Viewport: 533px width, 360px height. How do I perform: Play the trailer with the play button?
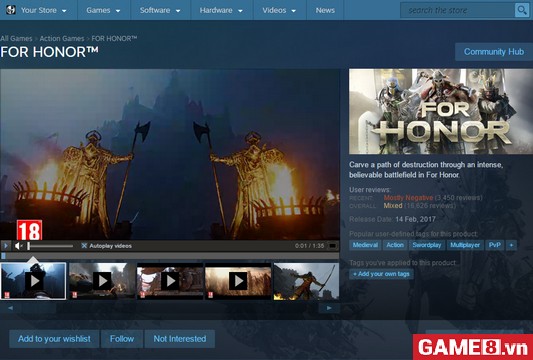6,245
